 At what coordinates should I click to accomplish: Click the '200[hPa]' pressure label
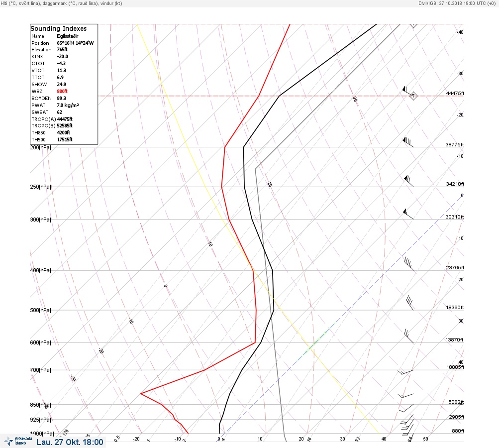[40, 147]
